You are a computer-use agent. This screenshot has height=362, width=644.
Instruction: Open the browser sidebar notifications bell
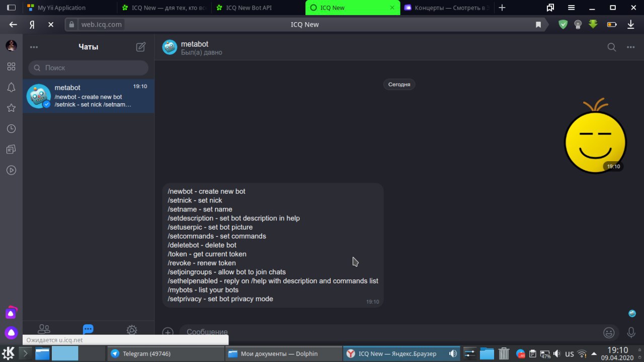(x=11, y=87)
